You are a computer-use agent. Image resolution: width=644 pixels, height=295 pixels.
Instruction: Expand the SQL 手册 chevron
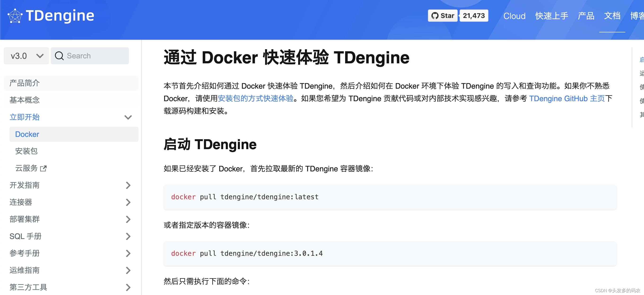[x=128, y=236]
